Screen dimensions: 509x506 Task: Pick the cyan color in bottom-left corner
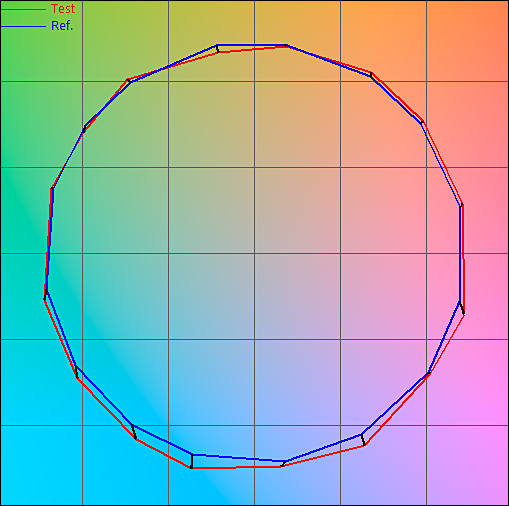tap(18, 488)
